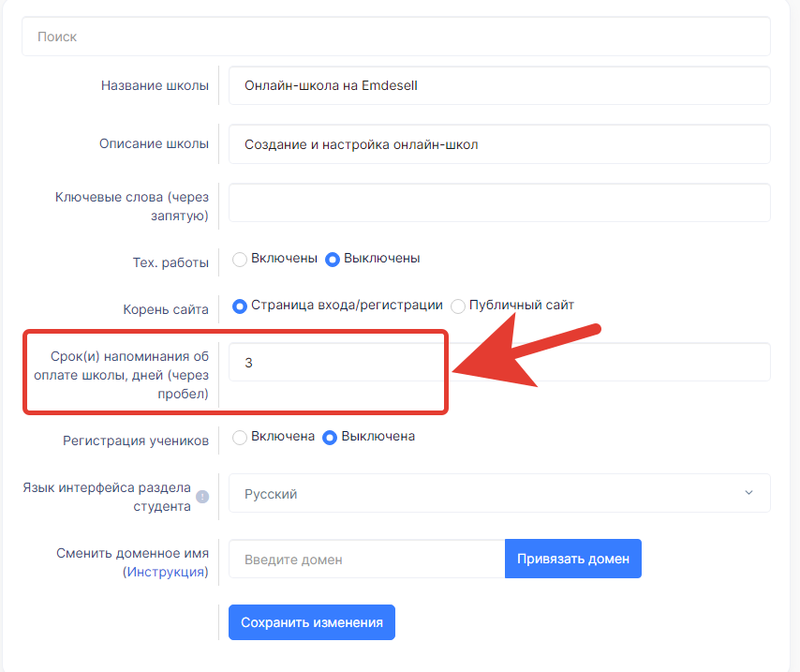Expand the language dropdown chevron
Viewport: 800px width, 672px height.
(x=748, y=493)
